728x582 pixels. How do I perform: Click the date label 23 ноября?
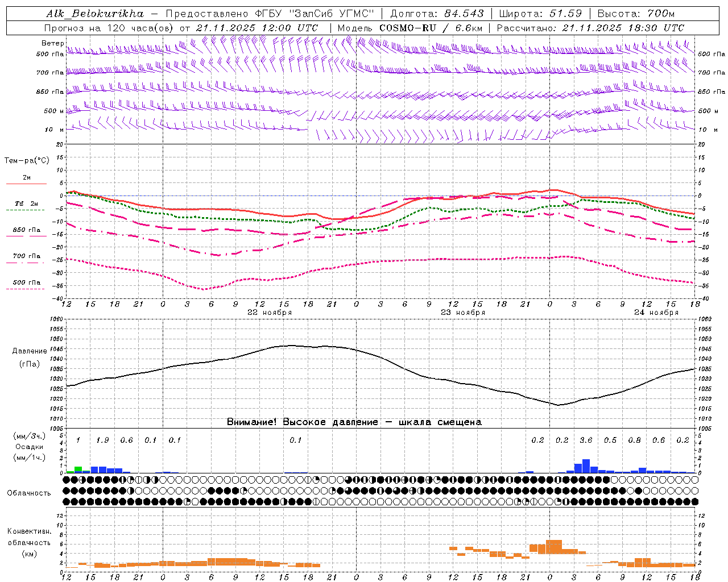[463, 313]
